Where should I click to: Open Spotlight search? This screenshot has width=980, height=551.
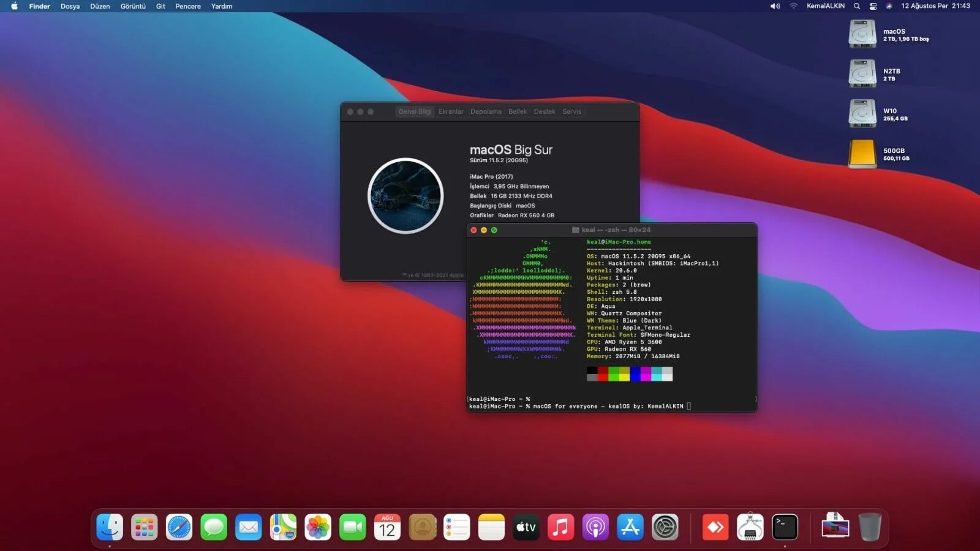click(x=857, y=6)
